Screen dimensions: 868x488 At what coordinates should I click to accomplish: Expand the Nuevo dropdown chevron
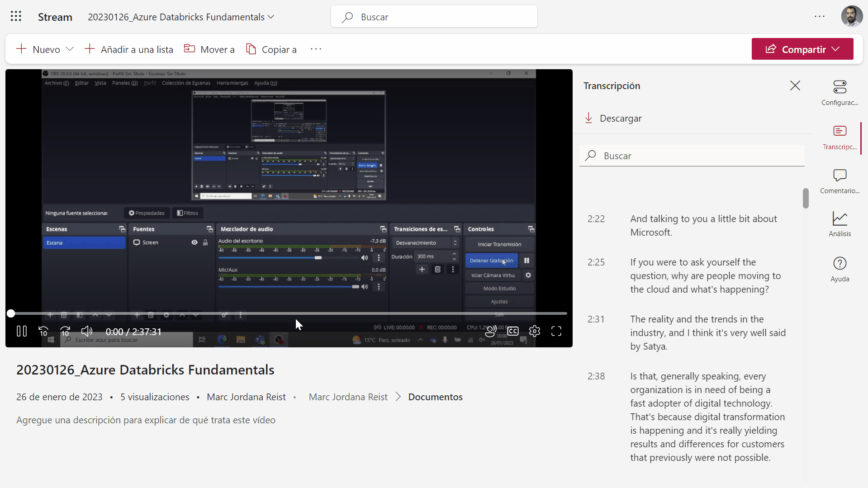click(x=70, y=49)
